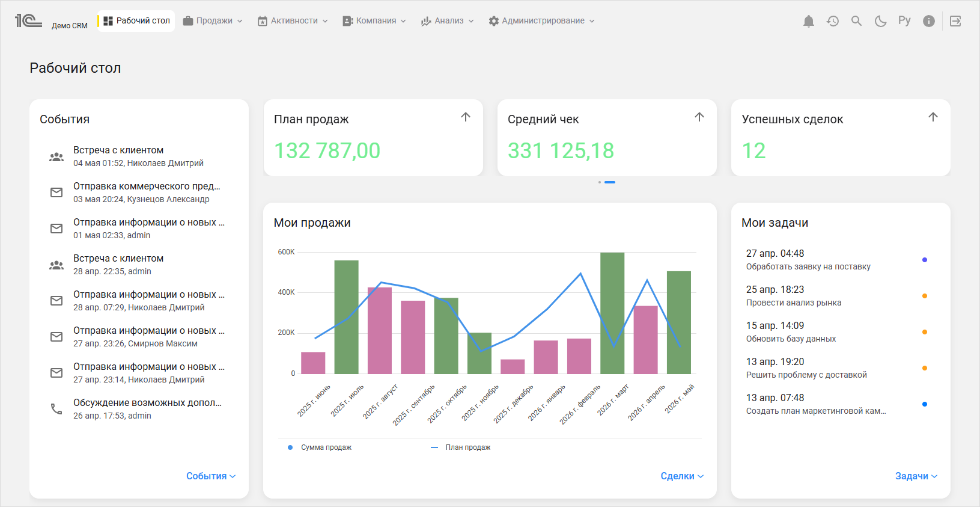Toggle Сумма продаж legend series
980x507 pixels.
pos(320,447)
